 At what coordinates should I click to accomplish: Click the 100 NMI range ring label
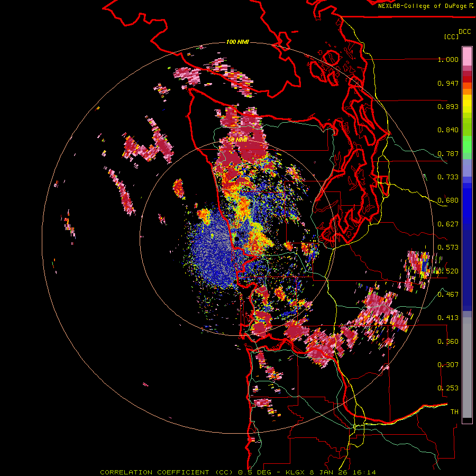pos(237,42)
